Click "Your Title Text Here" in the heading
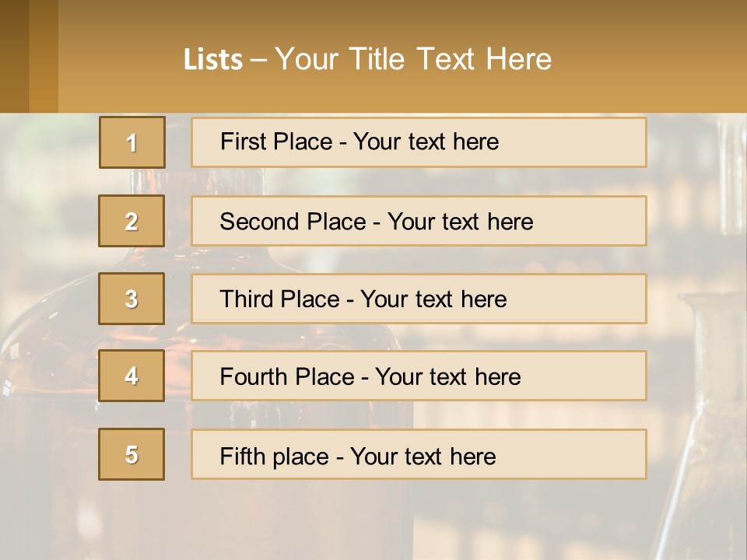 413,59
